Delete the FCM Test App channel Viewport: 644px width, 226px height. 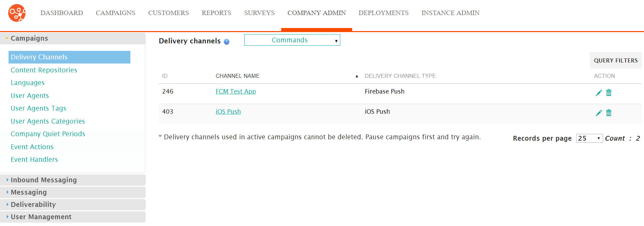(609, 93)
